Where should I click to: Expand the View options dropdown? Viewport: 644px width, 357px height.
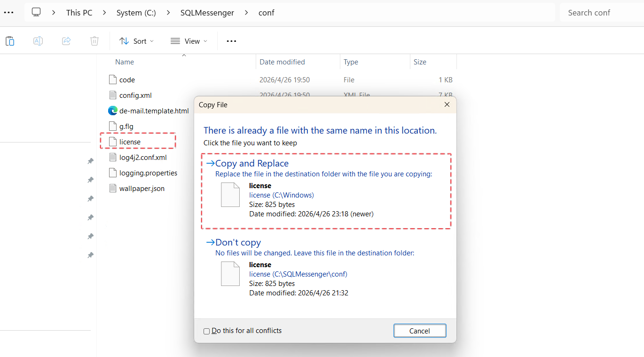click(x=205, y=41)
